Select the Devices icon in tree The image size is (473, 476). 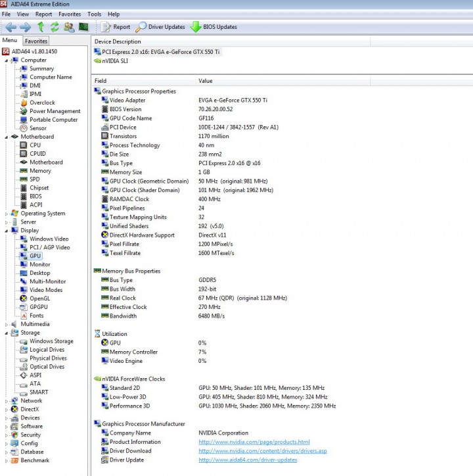point(14,417)
